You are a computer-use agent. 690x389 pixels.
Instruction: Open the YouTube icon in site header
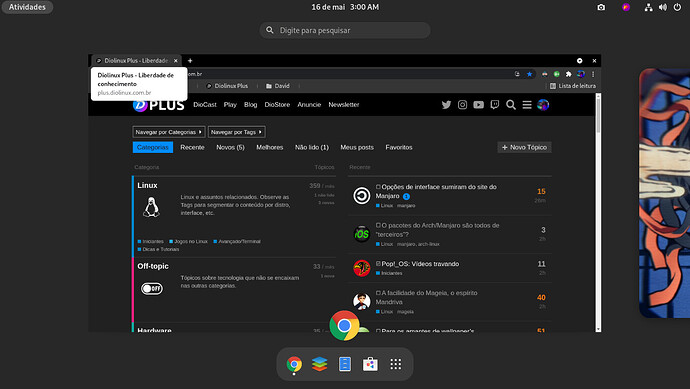click(x=478, y=105)
